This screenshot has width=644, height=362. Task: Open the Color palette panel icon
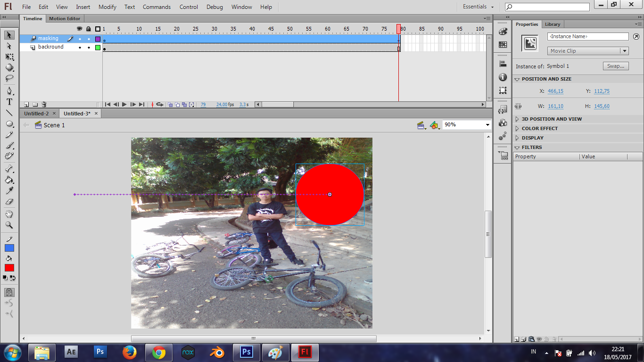tap(503, 32)
